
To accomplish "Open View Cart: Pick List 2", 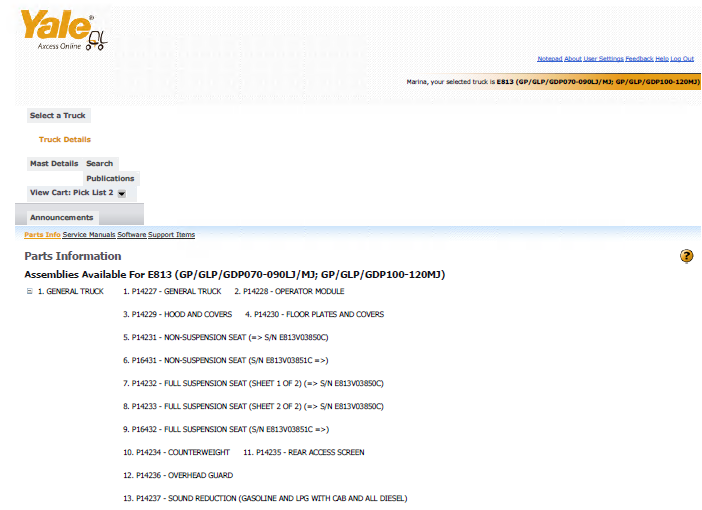I will tap(71, 193).
